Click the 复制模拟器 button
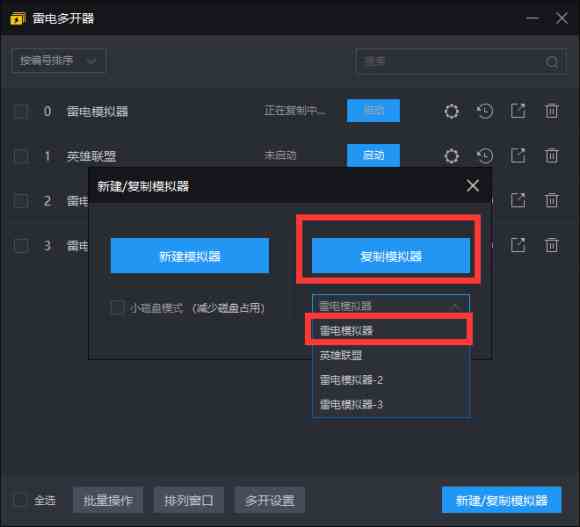Viewport: 580px width, 527px height. (x=391, y=256)
